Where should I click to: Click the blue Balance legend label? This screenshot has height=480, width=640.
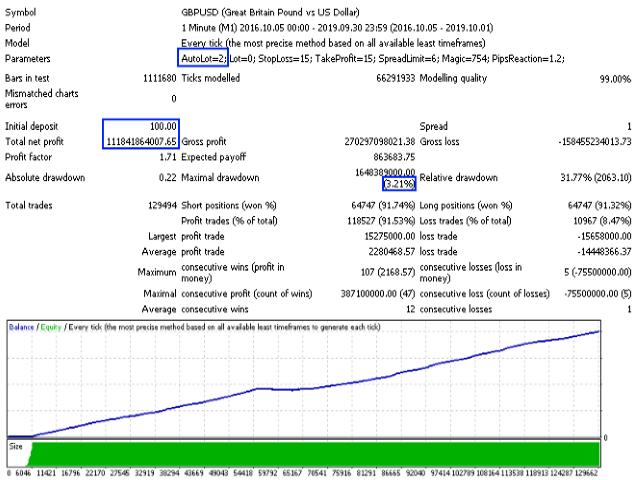(21, 327)
